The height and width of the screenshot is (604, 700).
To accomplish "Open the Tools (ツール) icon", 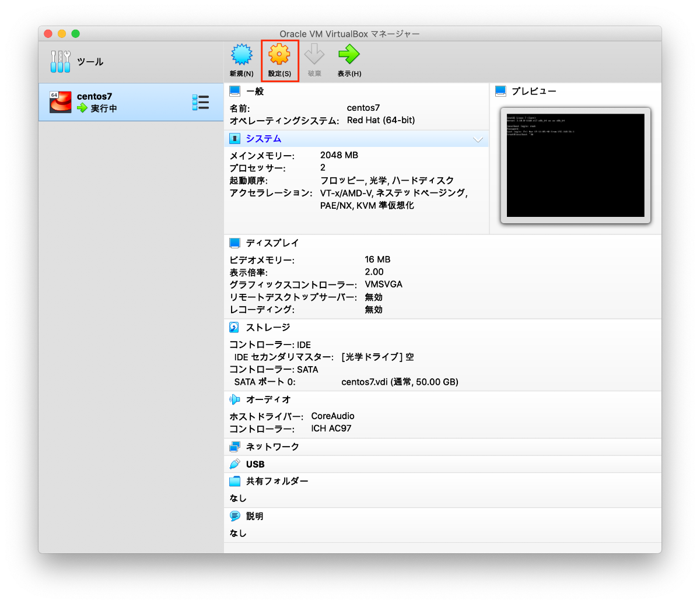I will click(61, 62).
